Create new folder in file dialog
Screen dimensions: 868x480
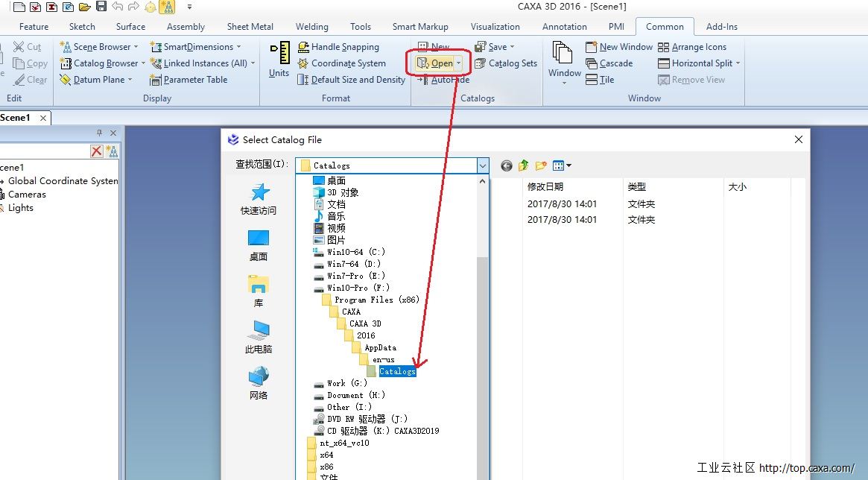click(x=541, y=165)
